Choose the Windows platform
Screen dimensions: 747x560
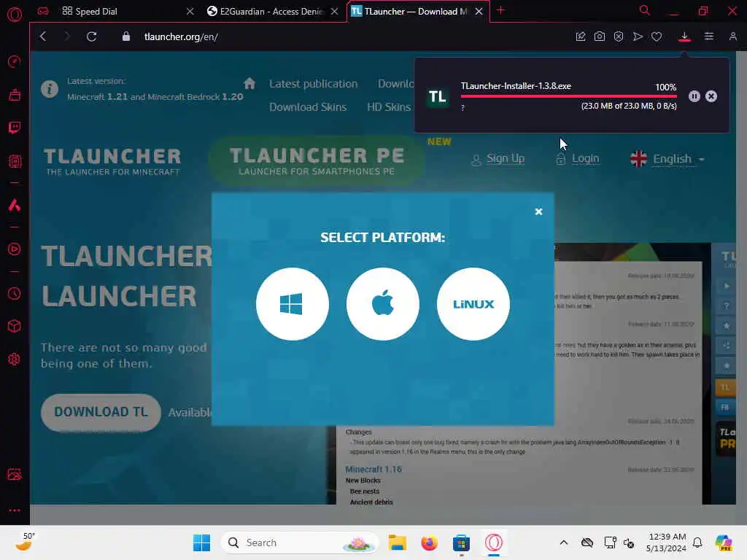point(292,304)
